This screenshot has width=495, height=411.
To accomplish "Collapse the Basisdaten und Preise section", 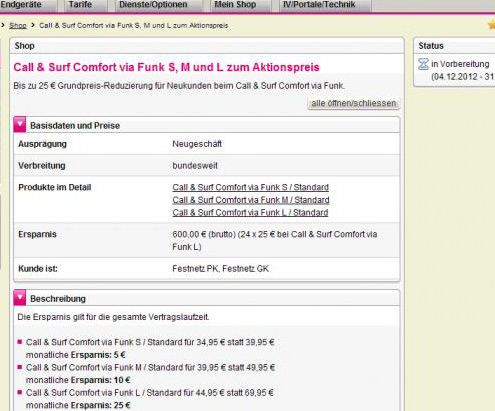I will click(x=20, y=125).
